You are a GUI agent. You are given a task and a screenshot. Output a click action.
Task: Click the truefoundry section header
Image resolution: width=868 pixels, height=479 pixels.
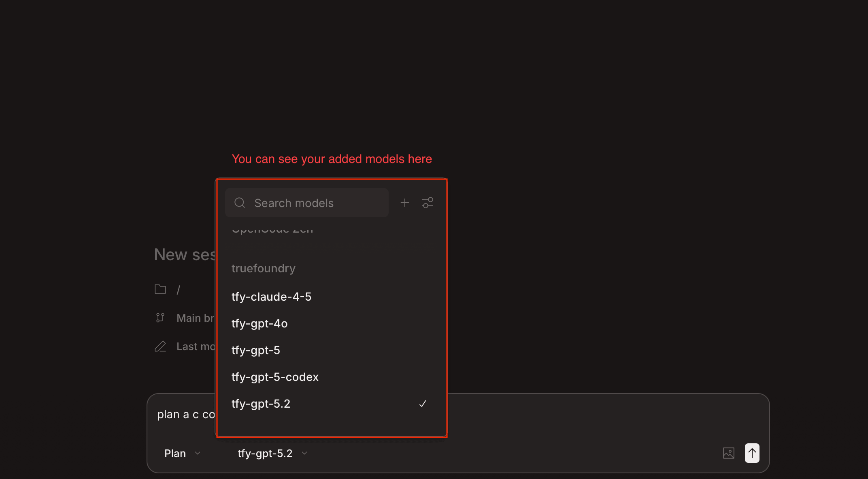[263, 268]
